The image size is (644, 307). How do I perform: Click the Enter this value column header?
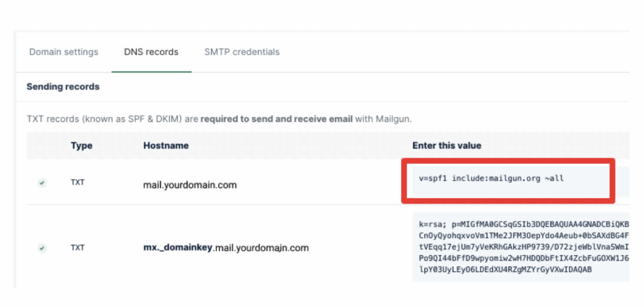point(447,146)
